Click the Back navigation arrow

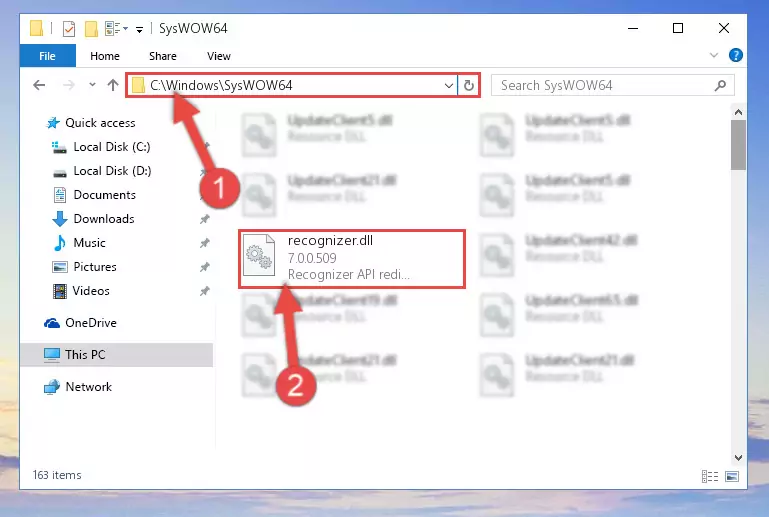[x=39, y=85]
